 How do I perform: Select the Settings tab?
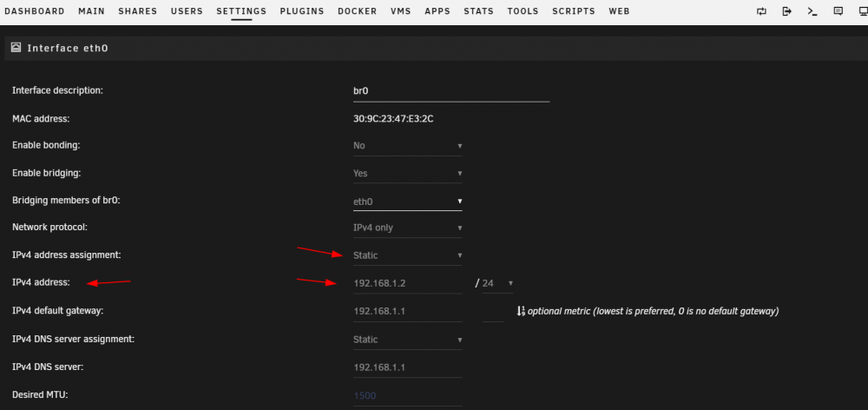(x=241, y=11)
